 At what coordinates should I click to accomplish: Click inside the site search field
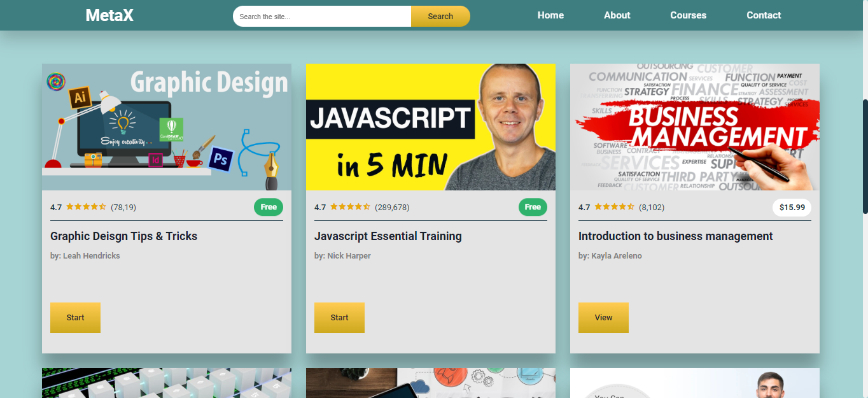[x=321, y=16]
